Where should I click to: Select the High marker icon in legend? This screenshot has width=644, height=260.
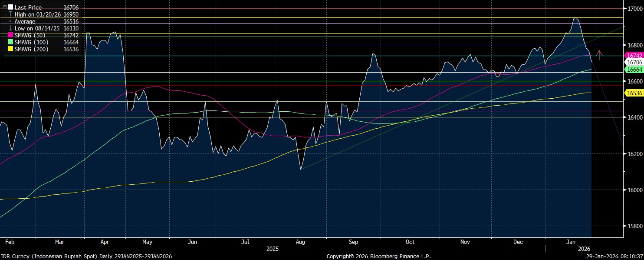pos(10,14)
